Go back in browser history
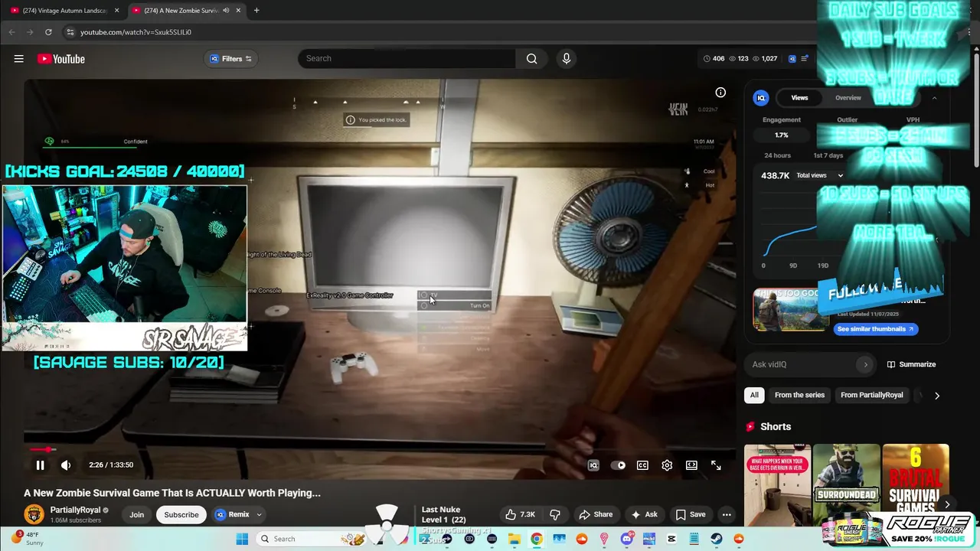The image size is (980, 551). click(x=11, y=32)
